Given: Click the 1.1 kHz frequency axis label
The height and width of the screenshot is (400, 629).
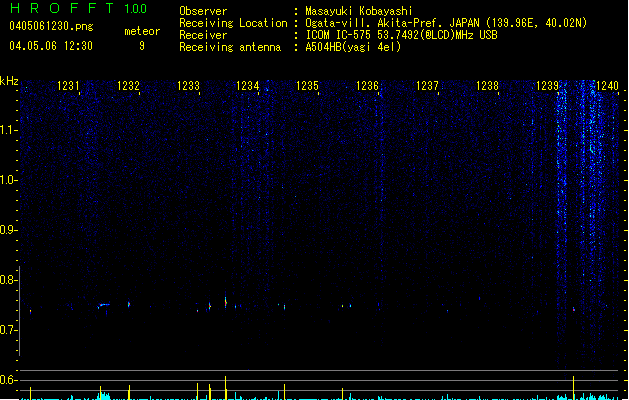Looking at the screenshot, I should [9, 130].
